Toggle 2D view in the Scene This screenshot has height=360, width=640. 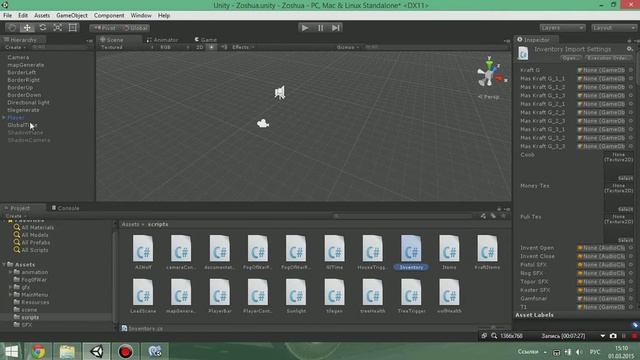pos(200,47)
